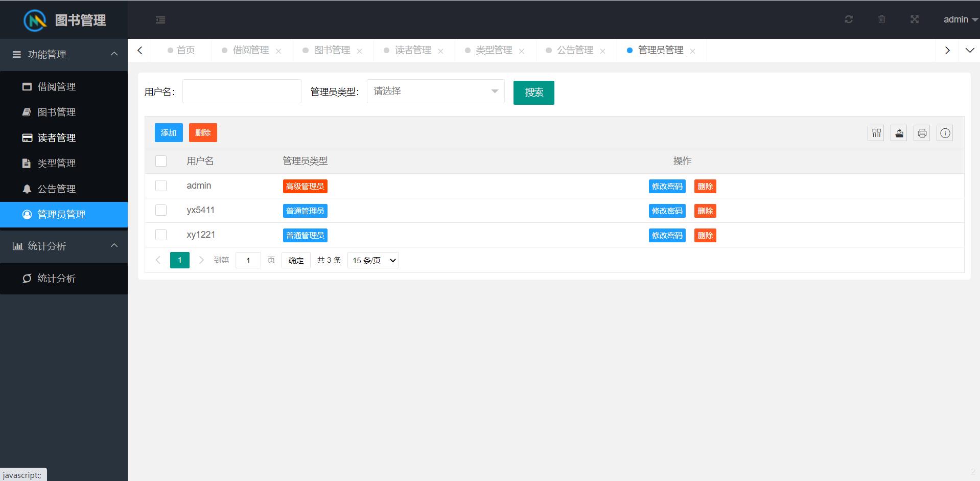Click the xy1221 username cell

(201, 235)
